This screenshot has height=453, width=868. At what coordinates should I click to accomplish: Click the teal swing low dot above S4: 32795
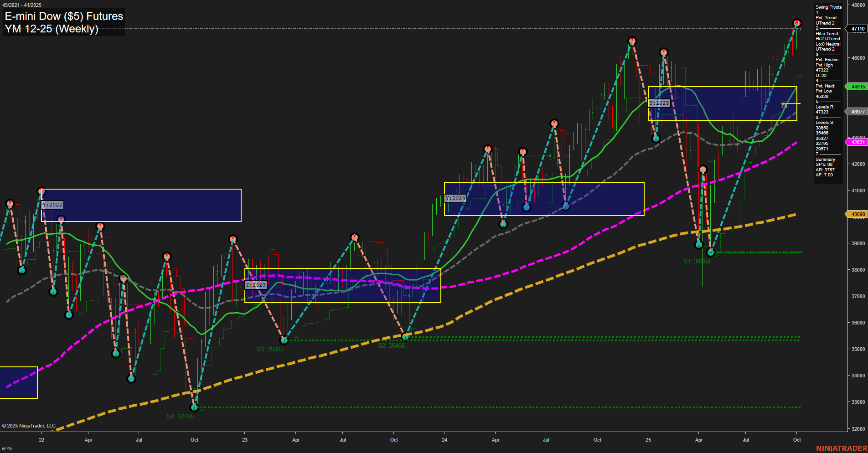point(194,408)
